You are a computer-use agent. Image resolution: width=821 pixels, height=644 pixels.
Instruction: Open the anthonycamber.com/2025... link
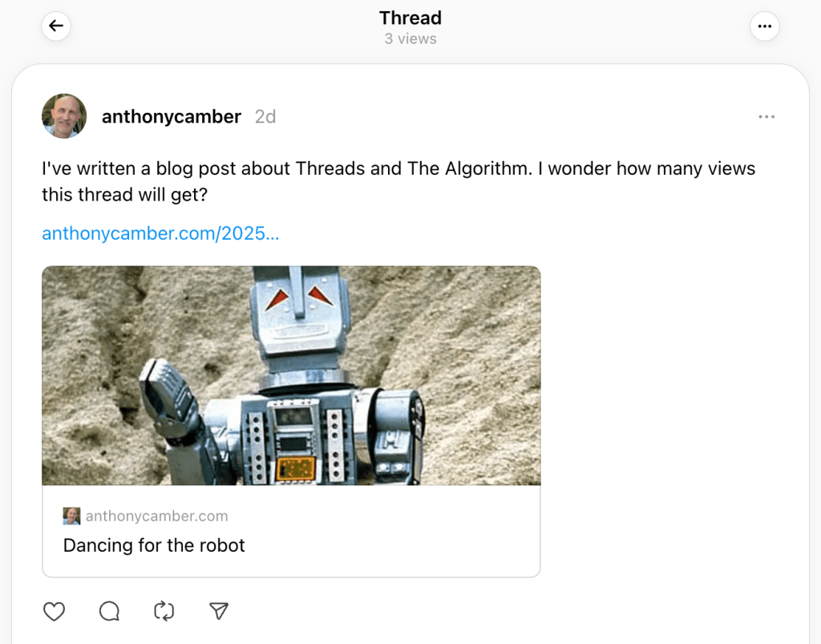(x=160, y=233)
